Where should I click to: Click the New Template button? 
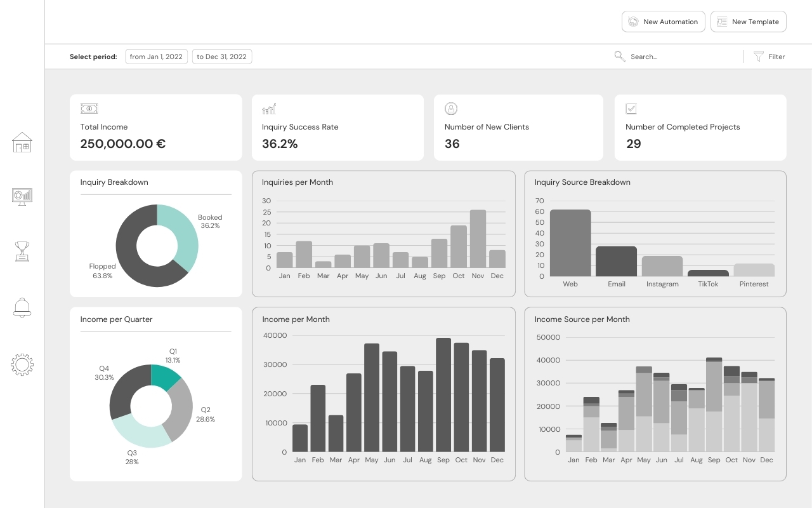[748, 22]
